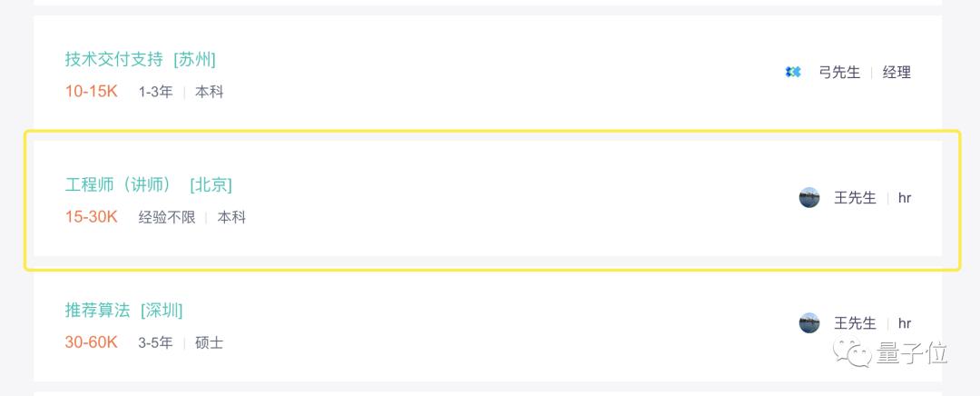Image resolution: width=980 pixels, height=396 pixels.
Task: Click the [苏州] location tag
Action: (194, 59)
